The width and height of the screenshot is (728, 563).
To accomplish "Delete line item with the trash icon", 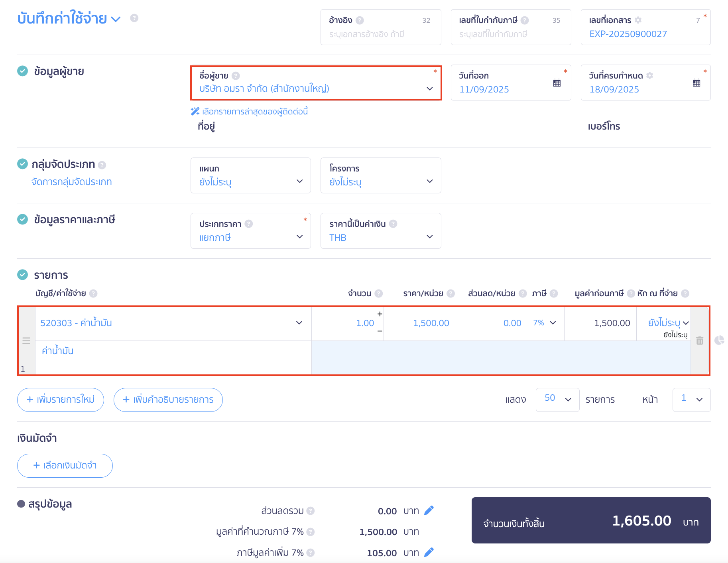I will pos(700,341).
